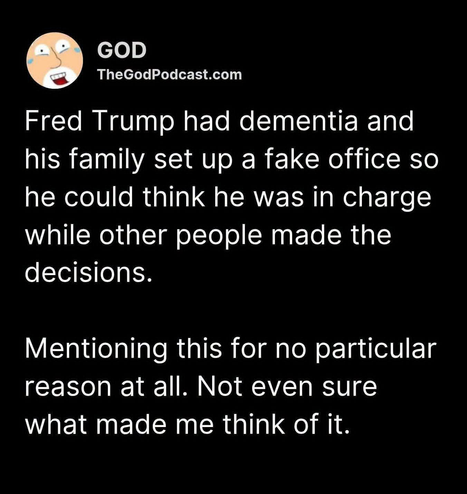
Task: Click the words "made the" before decisions
Action: (331, 235)
